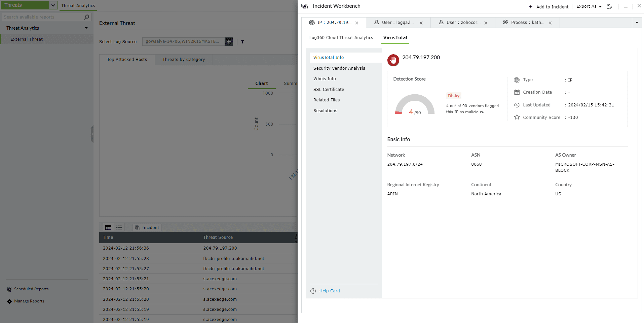Close the User zohocor... tab
The image size is (644, 323).
coord(486,23)
